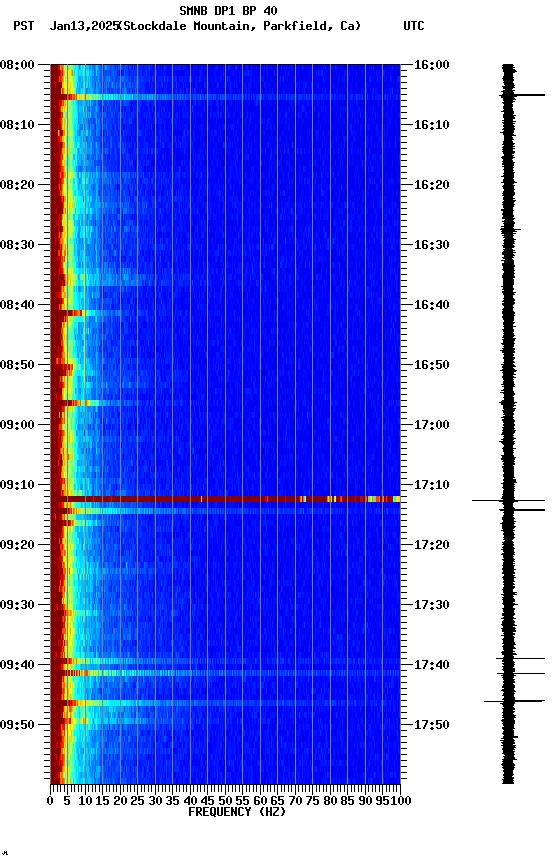Click the 08:30 PST time label
Image resolution: width=552 pixels, height=864 pixels.
pos(17,245)
